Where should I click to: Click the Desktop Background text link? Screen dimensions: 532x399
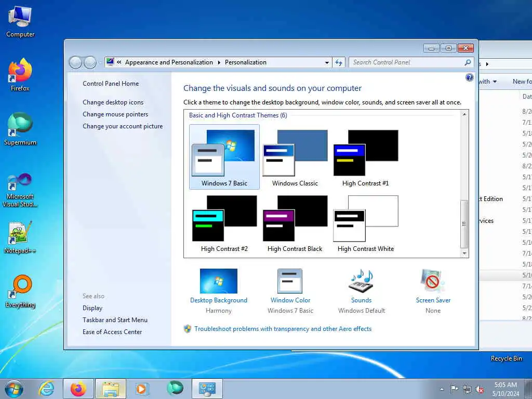(219, 300)
